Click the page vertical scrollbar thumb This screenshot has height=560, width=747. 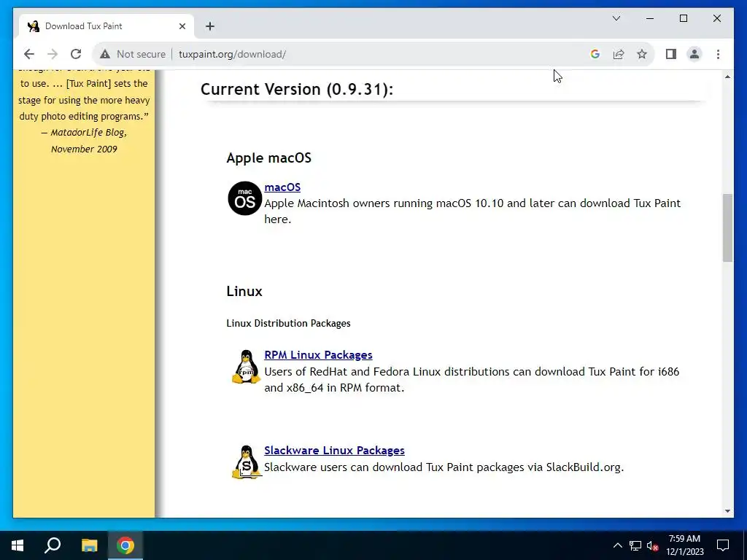click(x=727, y=227)
